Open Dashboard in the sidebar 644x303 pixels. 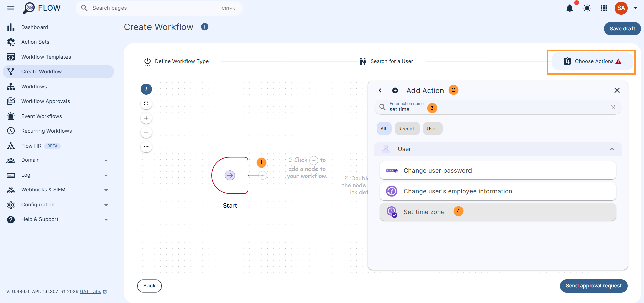[58, 27]
